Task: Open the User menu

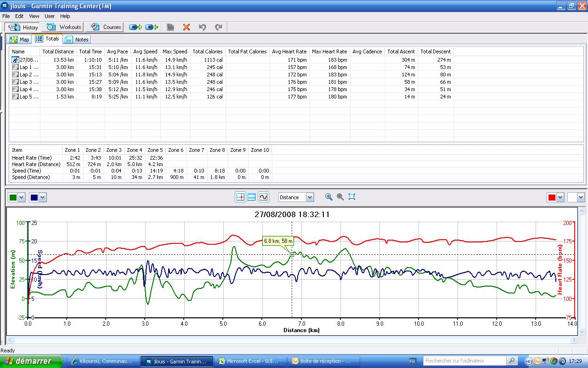Action: click(x=50, y=16)
